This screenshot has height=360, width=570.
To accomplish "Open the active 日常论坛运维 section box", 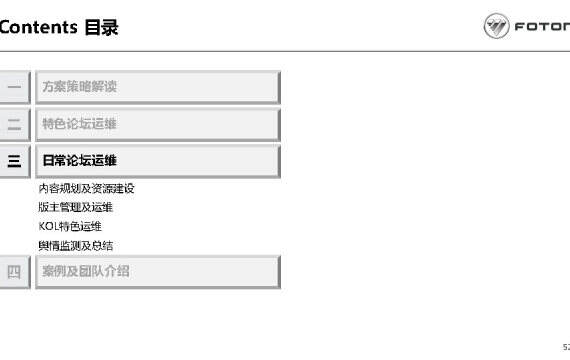I will (x=158, y=161).
